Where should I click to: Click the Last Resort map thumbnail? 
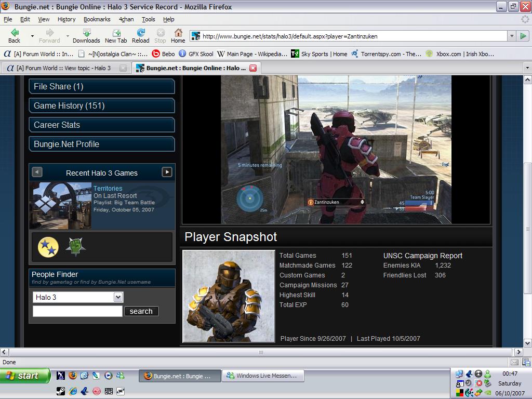(60, 206)
